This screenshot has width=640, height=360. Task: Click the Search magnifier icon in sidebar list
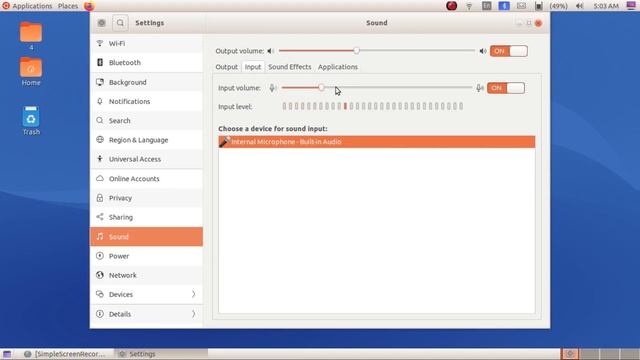pos(100,120)
